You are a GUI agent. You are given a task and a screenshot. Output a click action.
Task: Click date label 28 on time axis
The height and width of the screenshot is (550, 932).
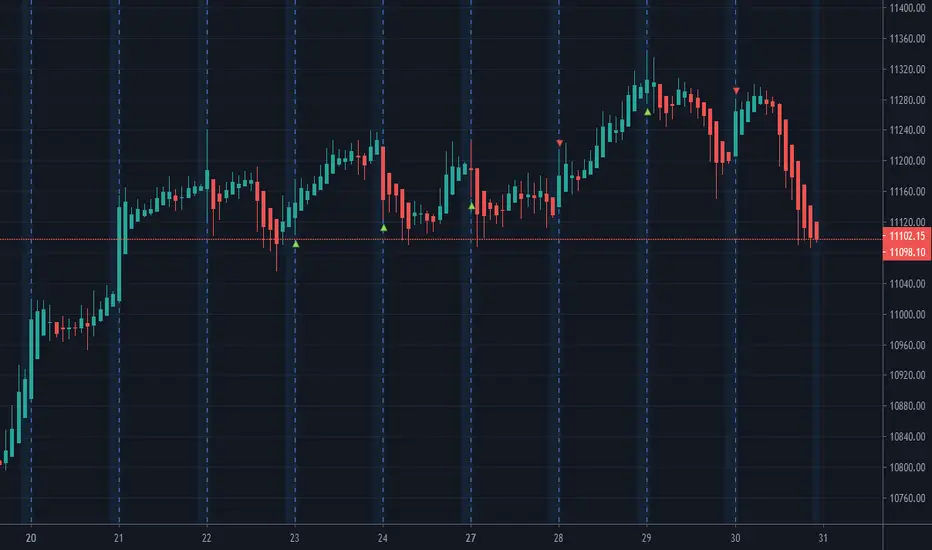tap(558, 538)
